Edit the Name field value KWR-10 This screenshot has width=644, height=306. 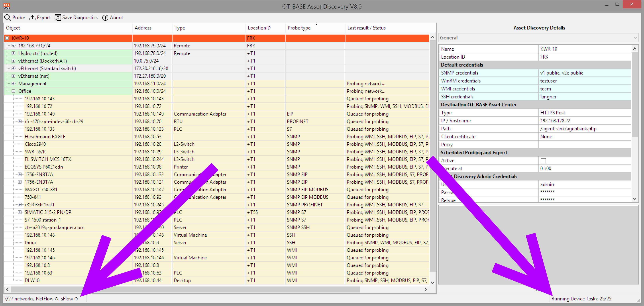point(585,49)
